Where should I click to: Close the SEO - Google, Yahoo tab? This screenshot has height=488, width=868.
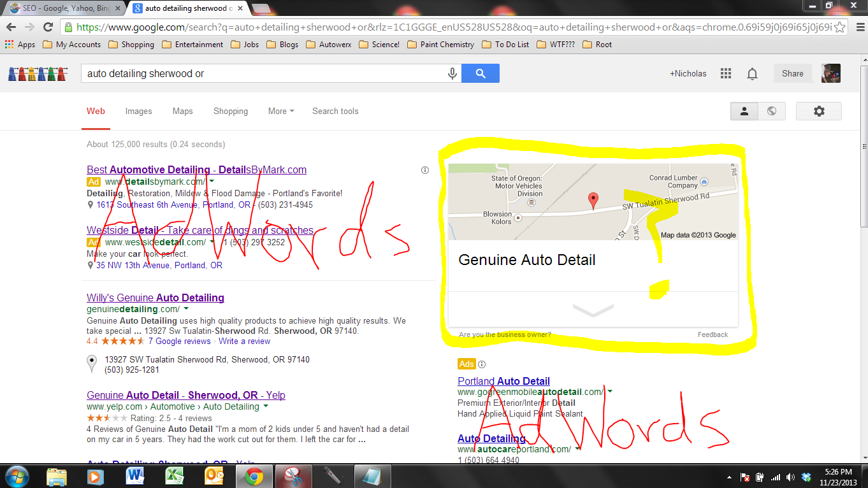[117, 8]
